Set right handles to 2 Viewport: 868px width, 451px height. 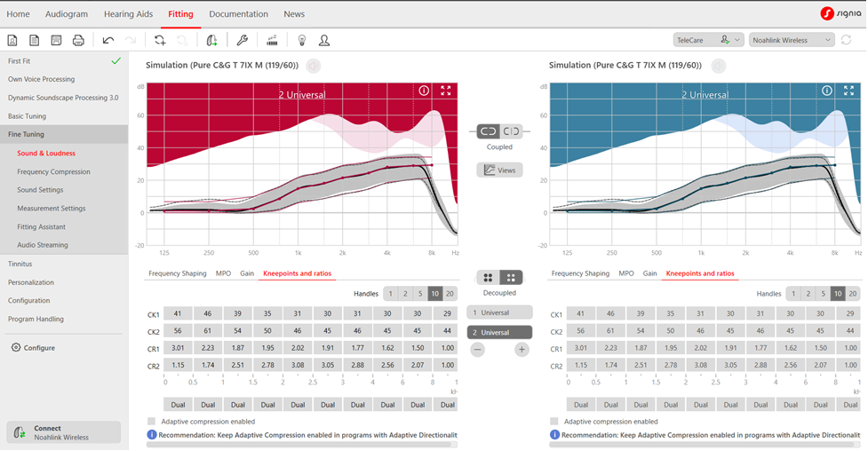[x=808, y=294]
